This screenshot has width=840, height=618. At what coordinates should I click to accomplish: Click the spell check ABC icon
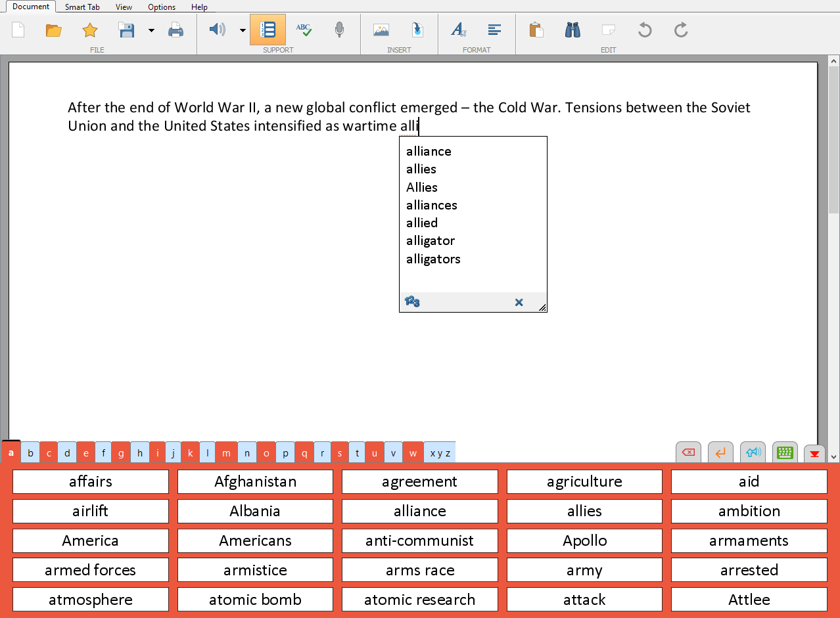pyautogui.click(x=303, y=30)
